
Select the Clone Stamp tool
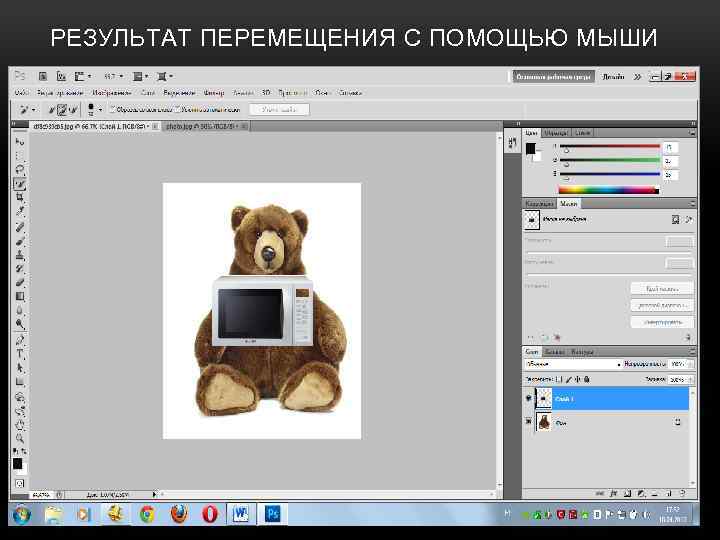pyautogui.click(x=19, y=255)
